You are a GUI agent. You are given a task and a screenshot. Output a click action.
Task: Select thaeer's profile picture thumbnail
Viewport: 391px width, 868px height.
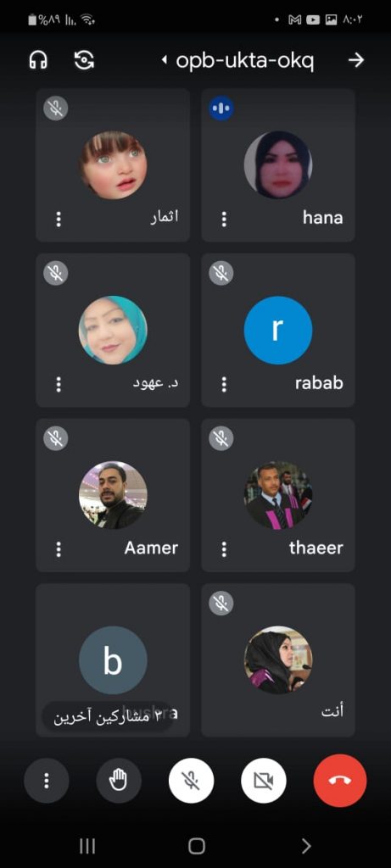point(278,495)
